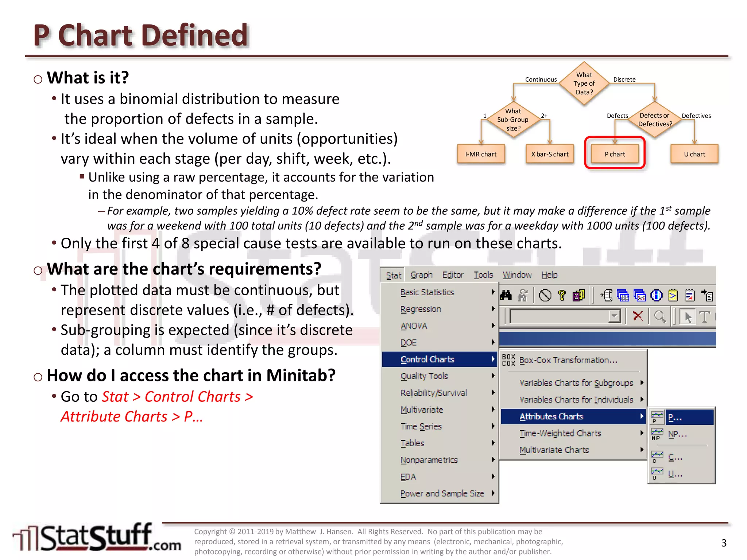Choose the NP... chart option
The image size is (747, 560).
(x=677, y=434)
